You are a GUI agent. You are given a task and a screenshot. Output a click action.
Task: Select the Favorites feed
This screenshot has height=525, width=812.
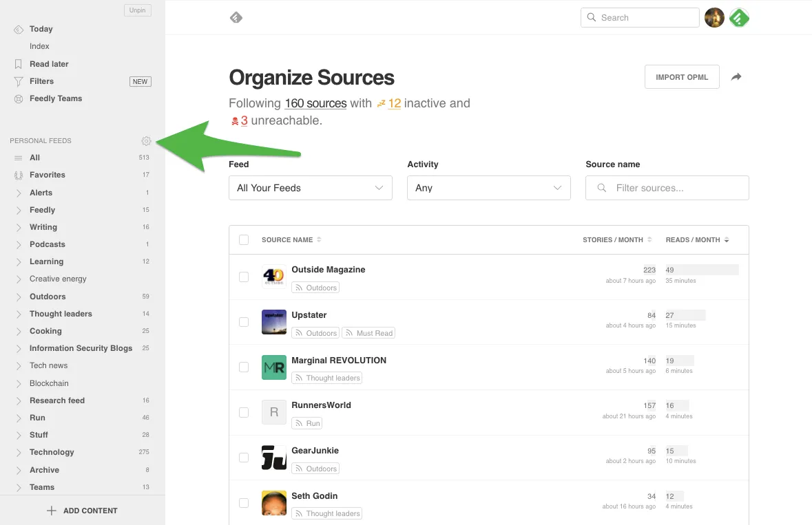(x=47, y=175)
